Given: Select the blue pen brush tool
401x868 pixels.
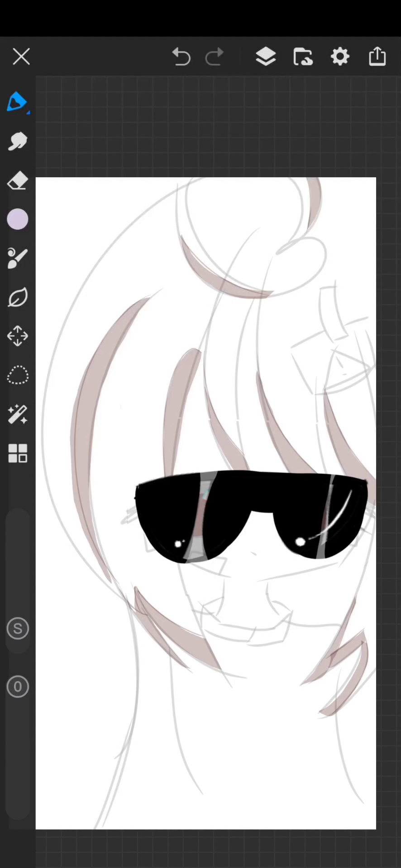Looking at the screenshot, I should coord(18,102).
